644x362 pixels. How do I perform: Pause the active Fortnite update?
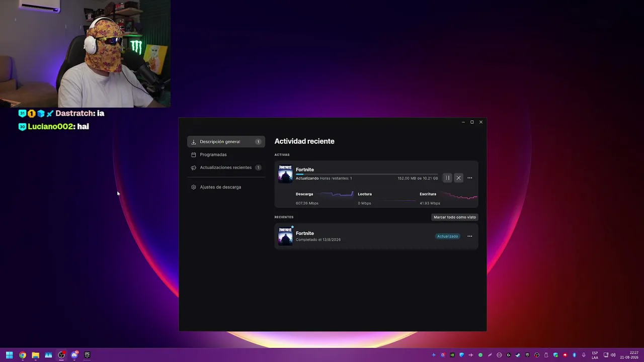coord(447,178)
